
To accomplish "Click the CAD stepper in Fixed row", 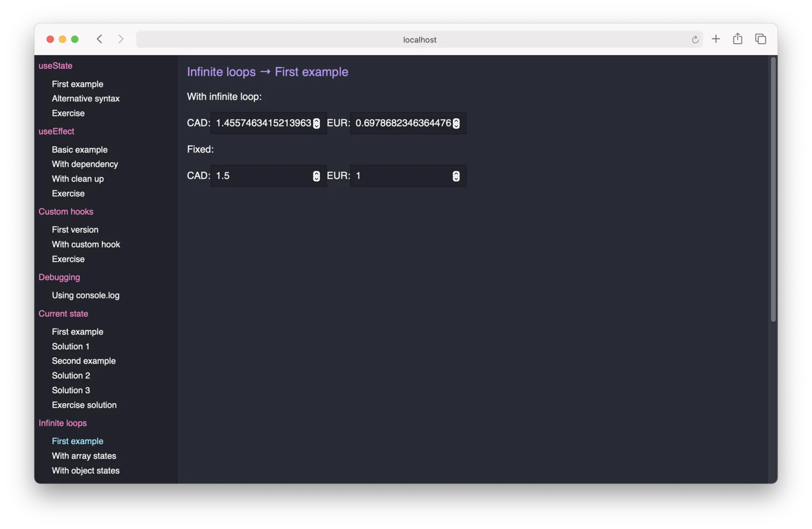I will click(x=316, y=176).
